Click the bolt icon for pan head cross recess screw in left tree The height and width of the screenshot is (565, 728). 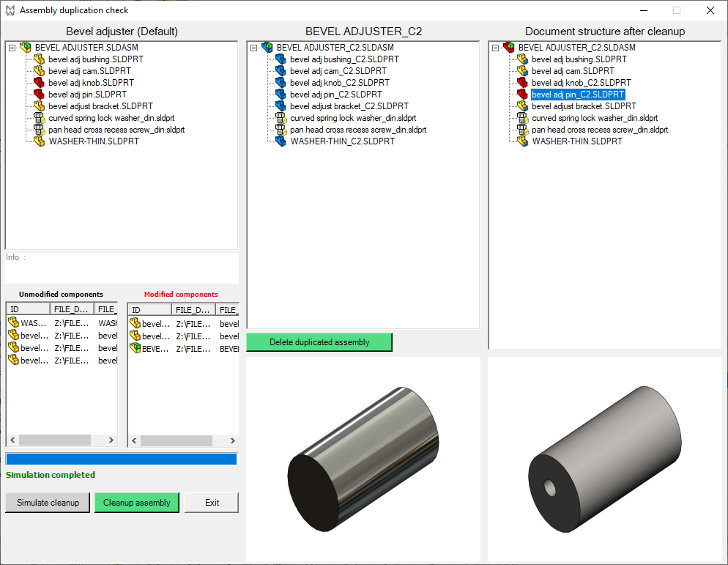click(x=40, y=130)
